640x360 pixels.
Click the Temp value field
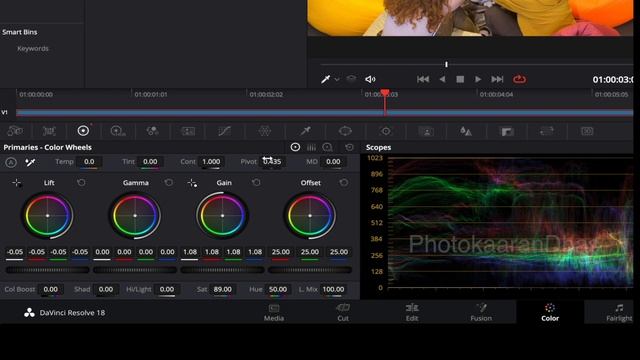click(x=89, y=162)
